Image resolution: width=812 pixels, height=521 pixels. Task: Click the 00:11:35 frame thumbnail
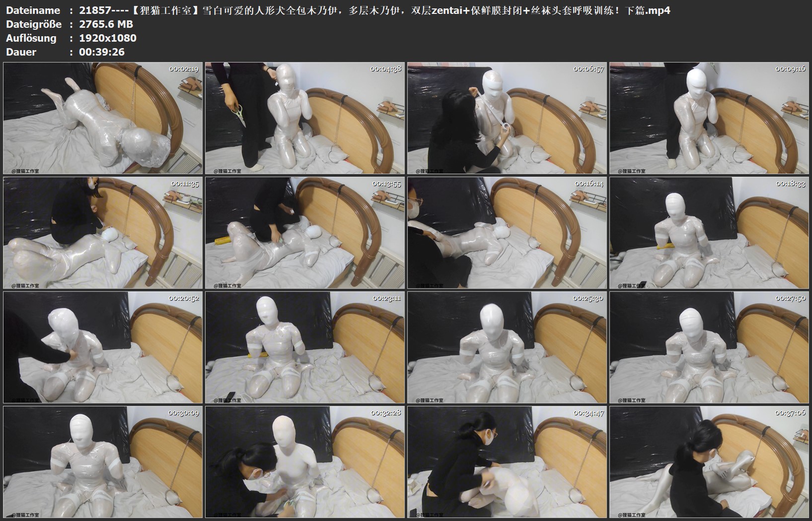[x=103, y=233]
